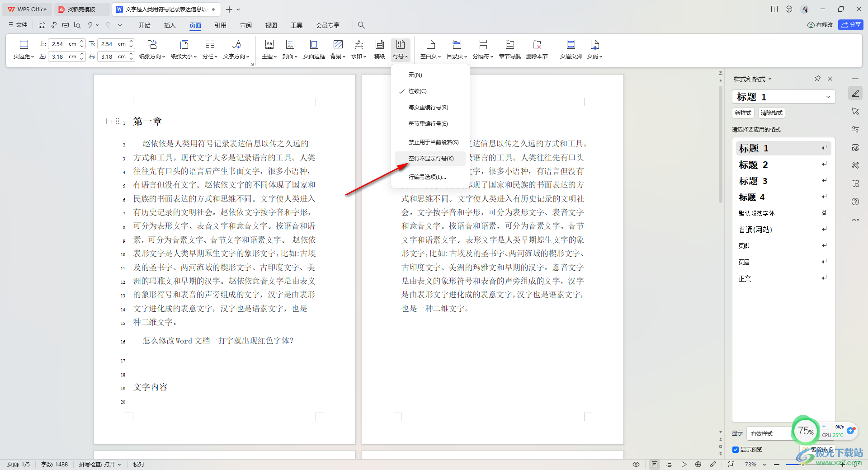The height and width of the screenshot is (470, 868).
Task: Toggle eye protection mode icon in status bar
Action: [636, 464]
